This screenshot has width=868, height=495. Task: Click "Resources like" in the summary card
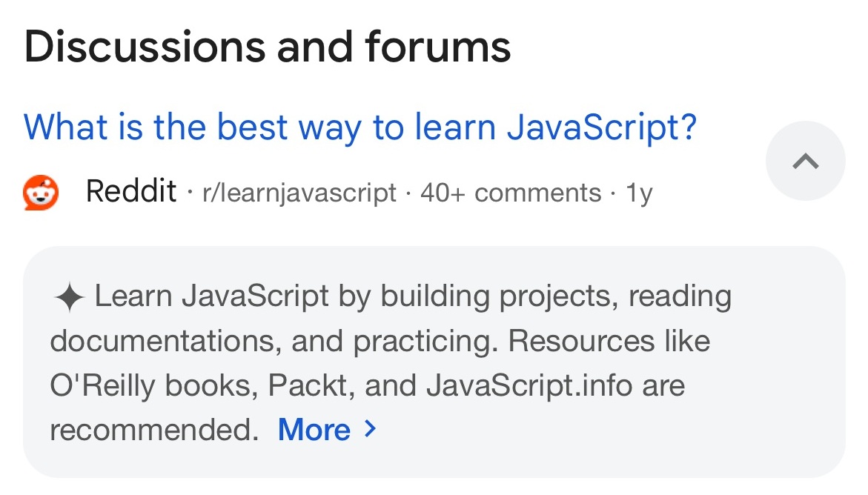pos(610,342)
